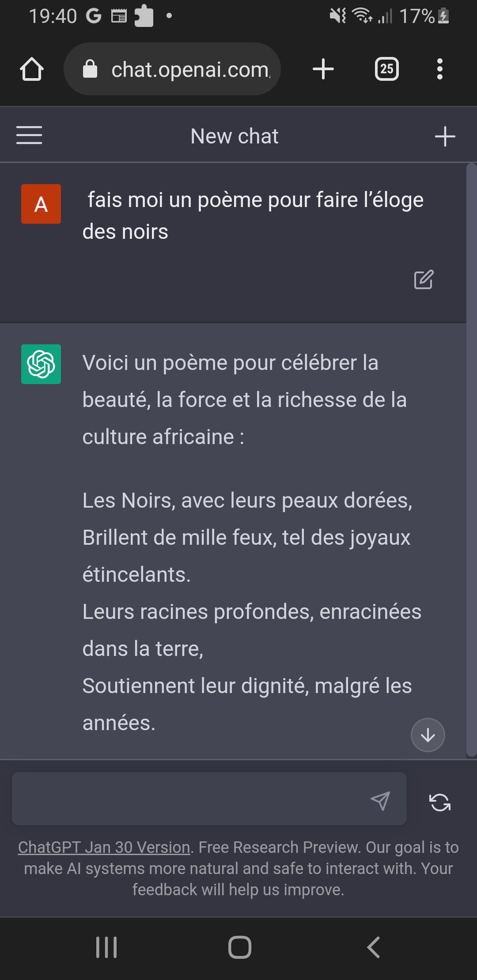Regenerate the response

click(440, 802)
